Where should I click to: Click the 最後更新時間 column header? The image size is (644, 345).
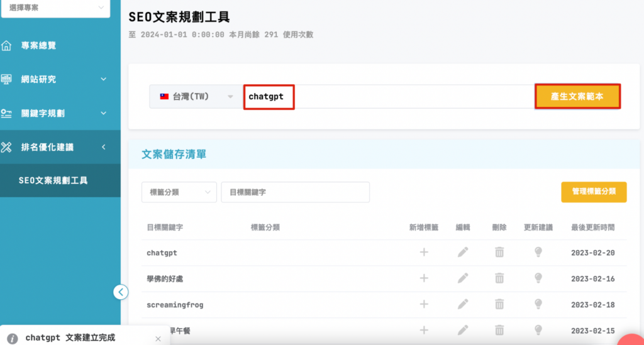[x=592, y=227]
